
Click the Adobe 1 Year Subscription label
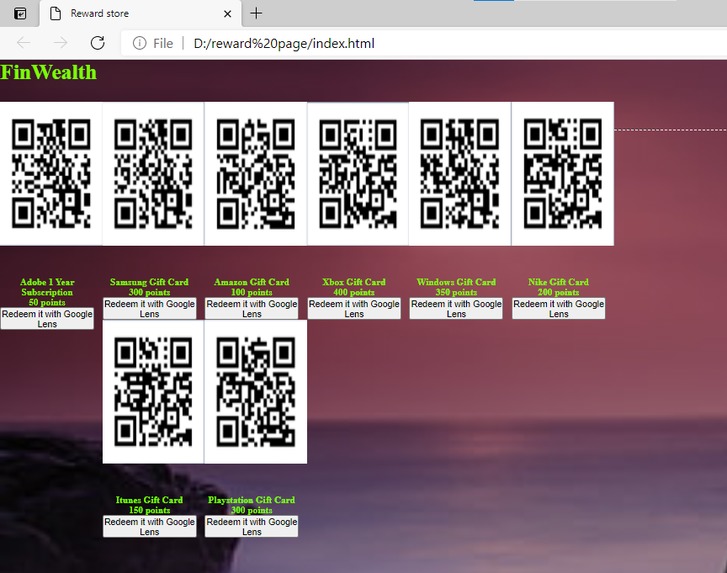pyautogui.click(x=47, y=287)
